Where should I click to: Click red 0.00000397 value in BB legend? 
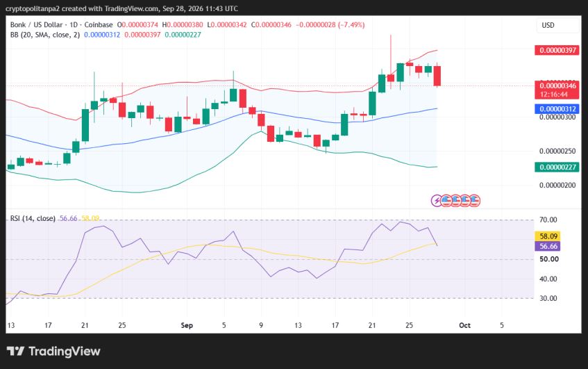tap(142, 35)
